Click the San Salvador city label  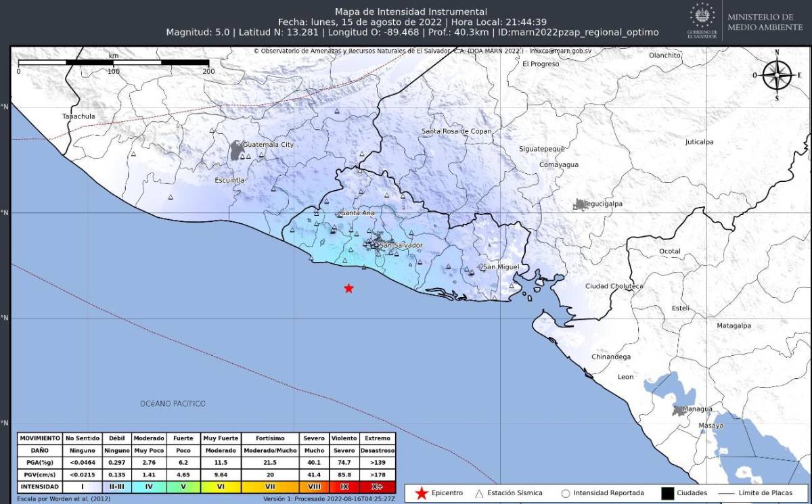click(x=401, y=245)
